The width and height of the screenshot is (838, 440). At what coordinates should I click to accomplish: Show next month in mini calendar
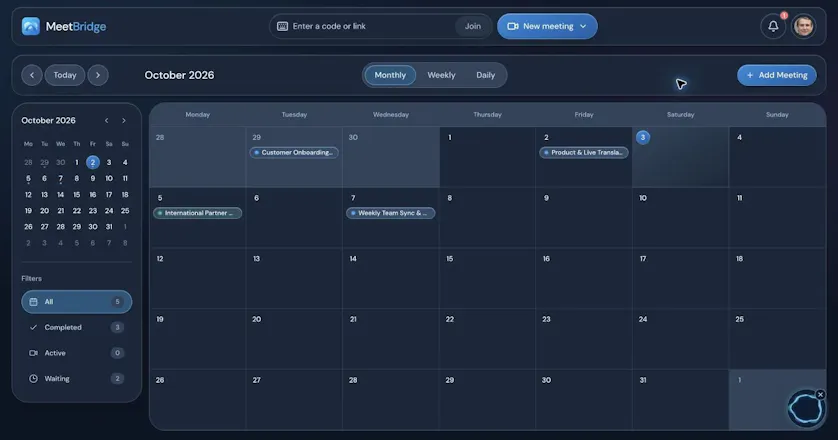124,121
